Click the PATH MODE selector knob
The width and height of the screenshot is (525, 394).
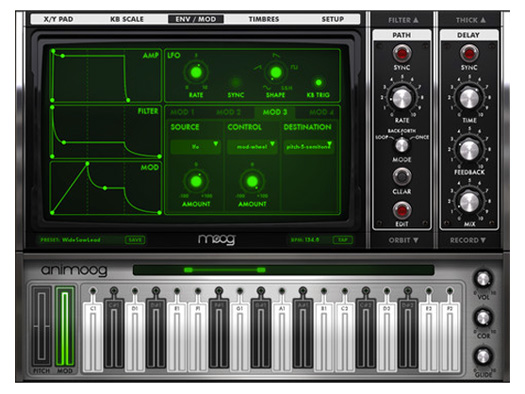(x=402, y=145)
